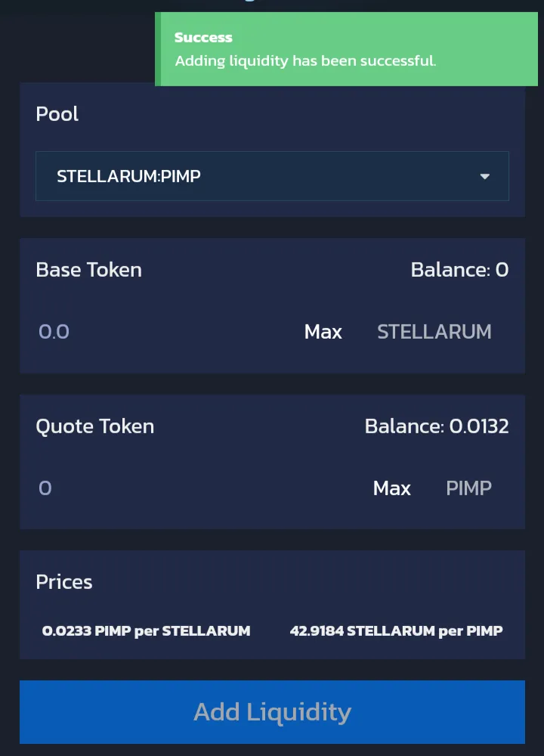Screen dimensions: 544x756
Task: Click the dropdown caret in the Pool selector
Action: coord(484,177)
